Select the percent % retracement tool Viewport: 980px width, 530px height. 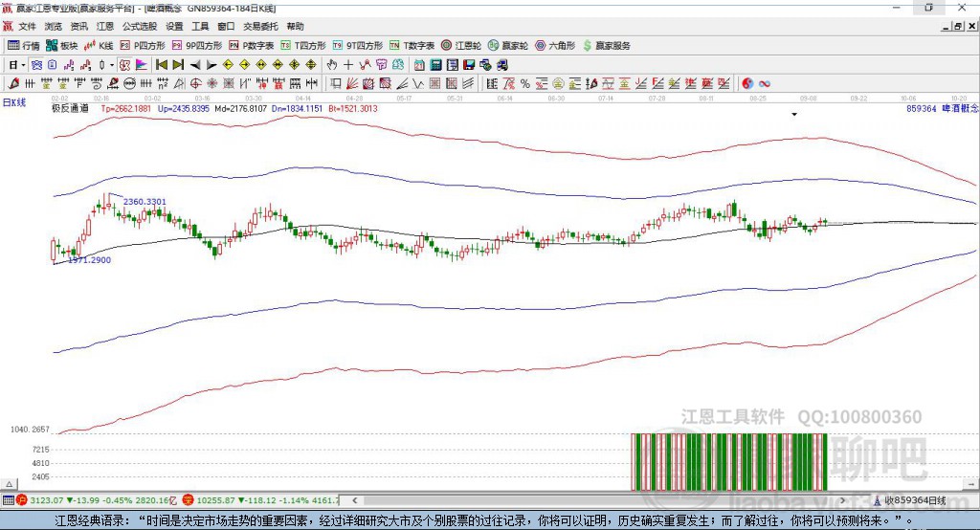tap(525, 83)
